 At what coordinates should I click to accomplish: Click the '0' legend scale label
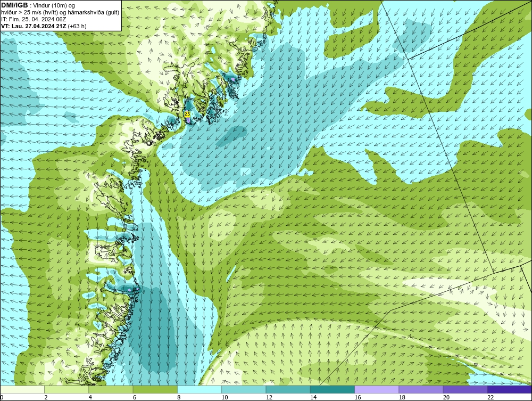pos(2,398)
